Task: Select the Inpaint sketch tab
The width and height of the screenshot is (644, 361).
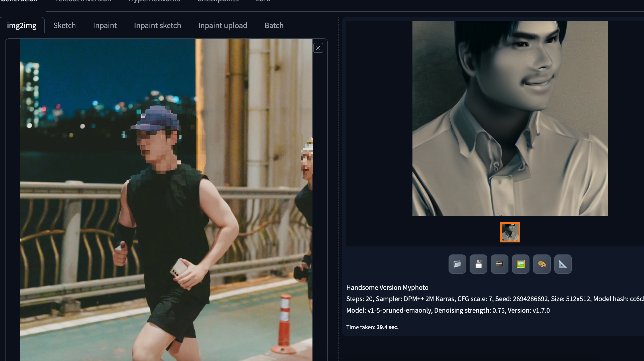Action: [157, 25]
